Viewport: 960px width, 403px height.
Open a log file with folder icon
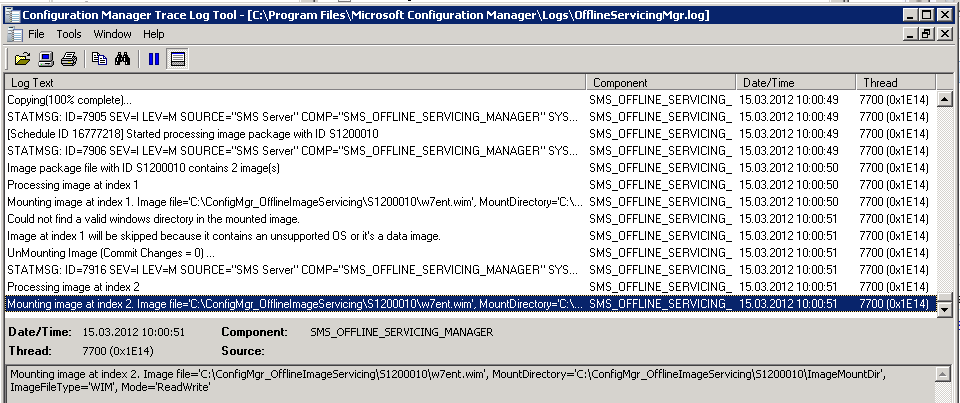(22, 59)
